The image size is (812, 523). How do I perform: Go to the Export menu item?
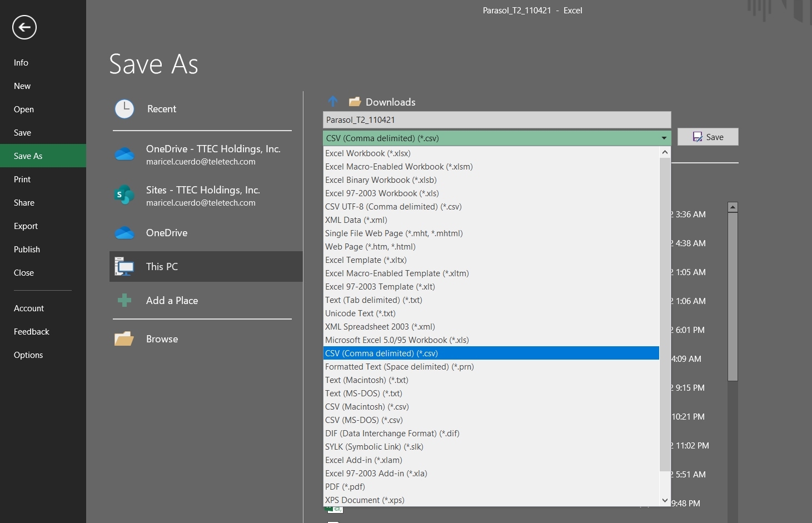coord(26,226)
